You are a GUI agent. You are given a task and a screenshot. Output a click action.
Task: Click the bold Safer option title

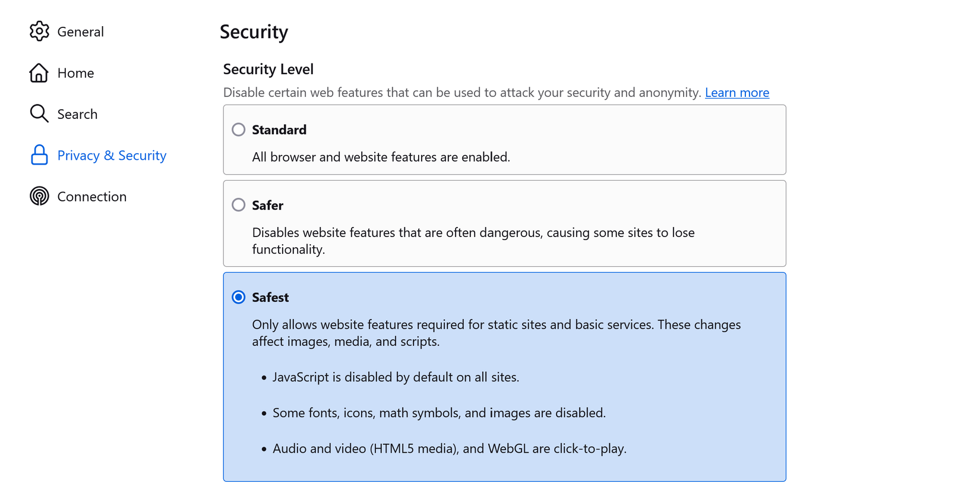pos(267,206)
